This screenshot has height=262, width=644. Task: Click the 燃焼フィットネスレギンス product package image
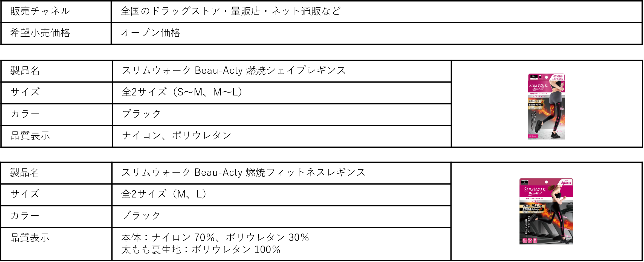(546, 211)
